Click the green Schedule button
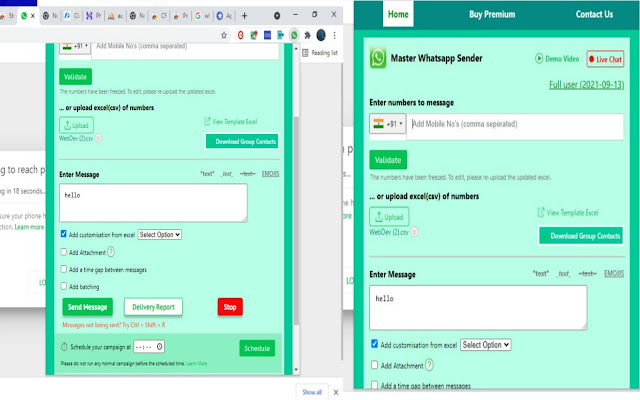 pos(257,348)
